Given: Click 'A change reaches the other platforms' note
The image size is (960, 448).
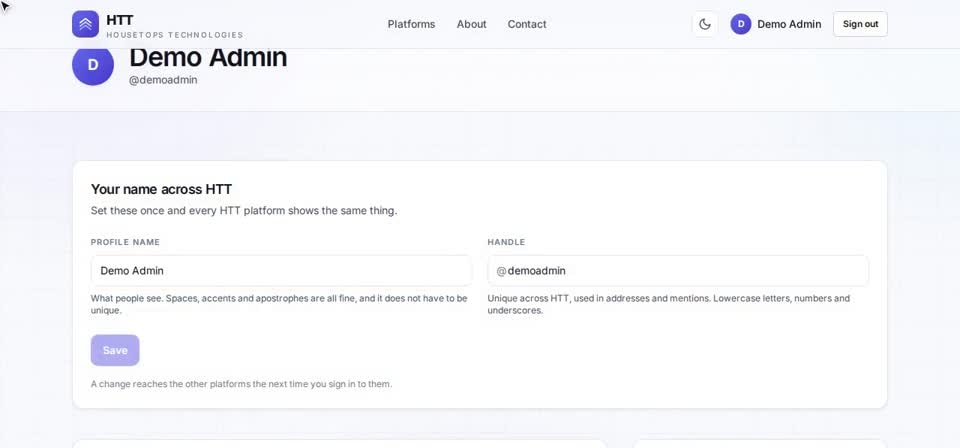Looking at the screenshot, I should tap(241, 384).
